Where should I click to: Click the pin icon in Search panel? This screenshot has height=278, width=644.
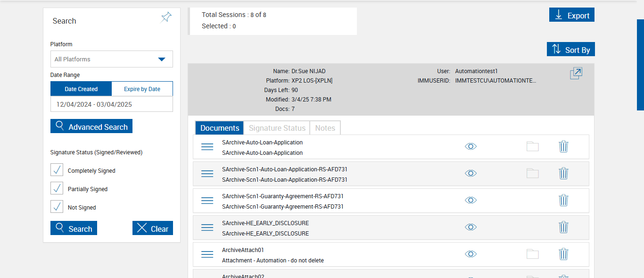tap(166, 18)
